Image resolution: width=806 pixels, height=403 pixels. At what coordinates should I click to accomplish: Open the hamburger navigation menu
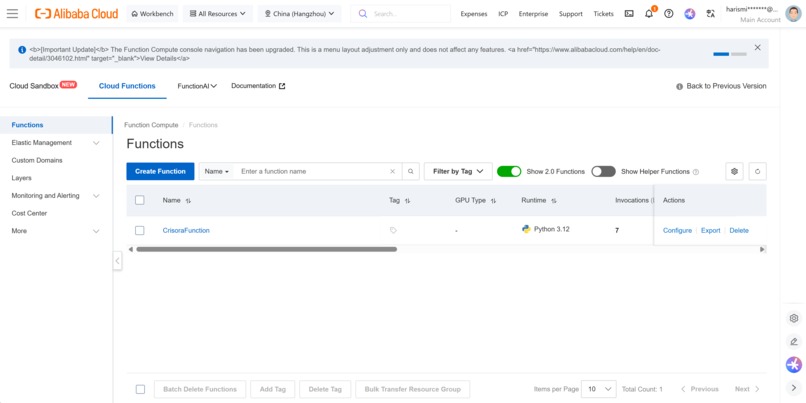point(12,14)
